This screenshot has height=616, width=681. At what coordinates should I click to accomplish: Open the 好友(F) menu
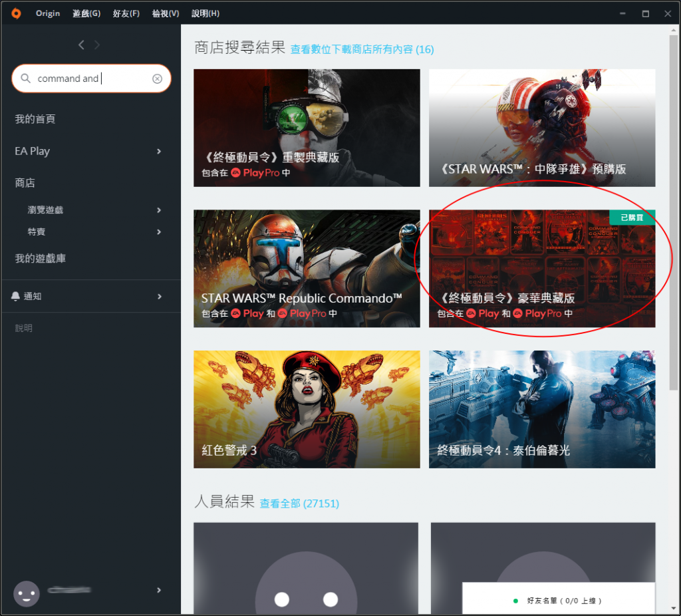126,13
